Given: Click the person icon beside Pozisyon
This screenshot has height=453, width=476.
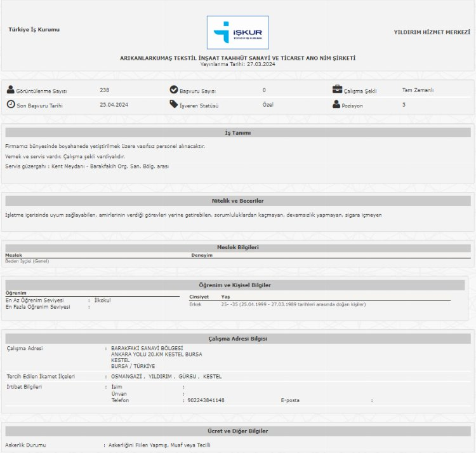Looking at the screenshot, I should coord(337,105).
